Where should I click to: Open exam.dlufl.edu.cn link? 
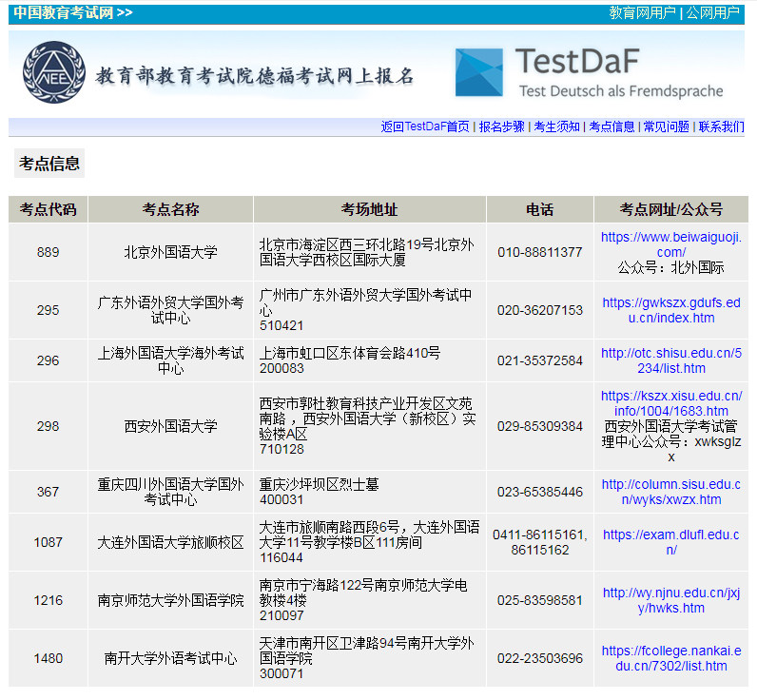click(671, 542)
